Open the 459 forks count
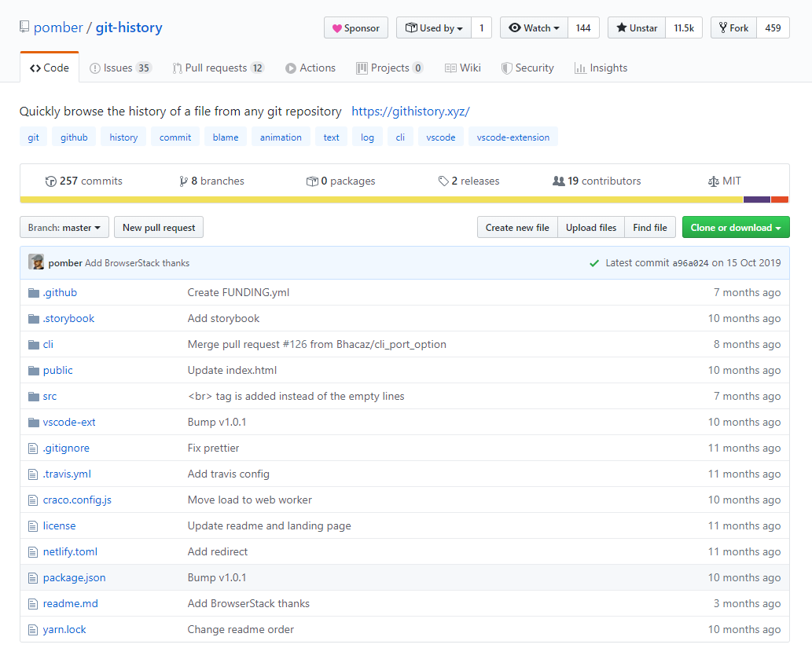812x648 pixels. coord(773,28)
